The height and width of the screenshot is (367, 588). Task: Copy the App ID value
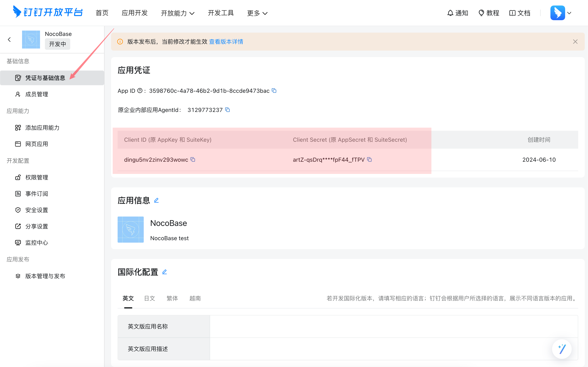click(274, 91)
